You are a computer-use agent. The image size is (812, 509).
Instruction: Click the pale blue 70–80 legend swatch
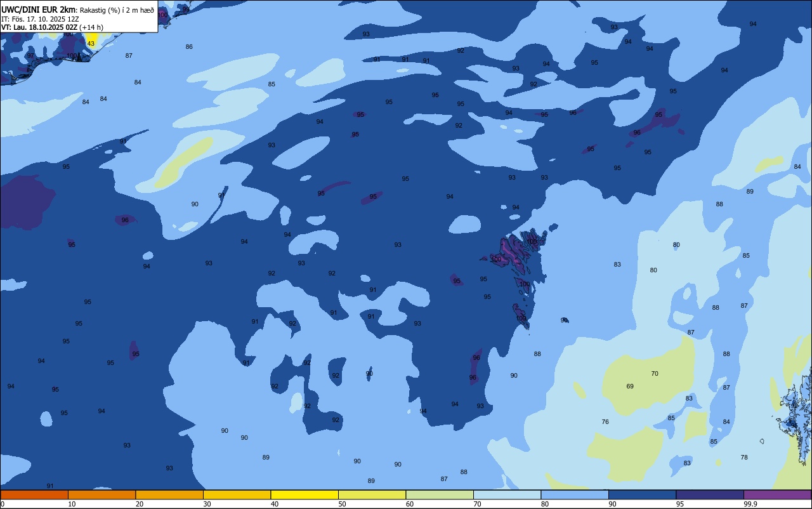(x=507, y=494)
